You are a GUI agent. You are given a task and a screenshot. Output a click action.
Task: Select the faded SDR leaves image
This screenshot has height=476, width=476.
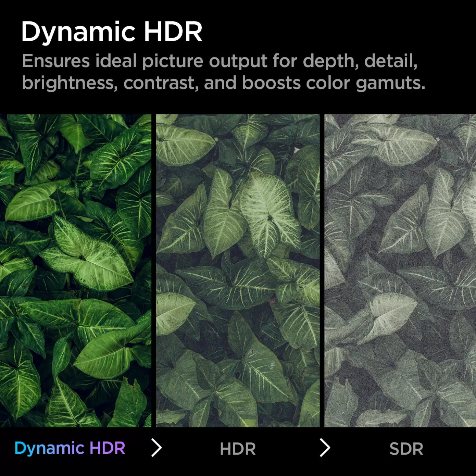click(x=400, y=271)
